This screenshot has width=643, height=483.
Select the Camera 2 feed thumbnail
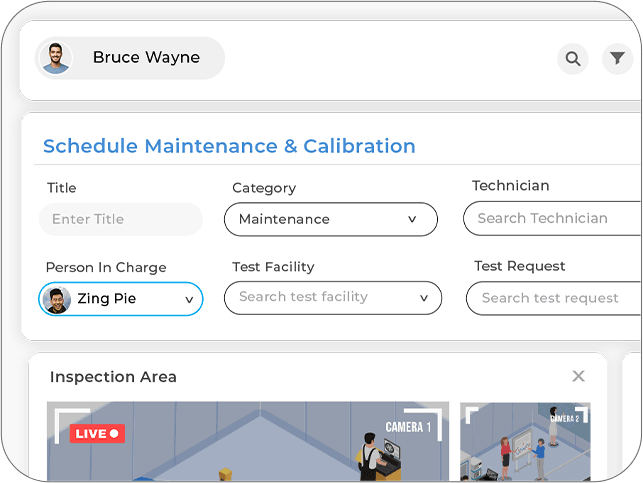coord(525,441)
